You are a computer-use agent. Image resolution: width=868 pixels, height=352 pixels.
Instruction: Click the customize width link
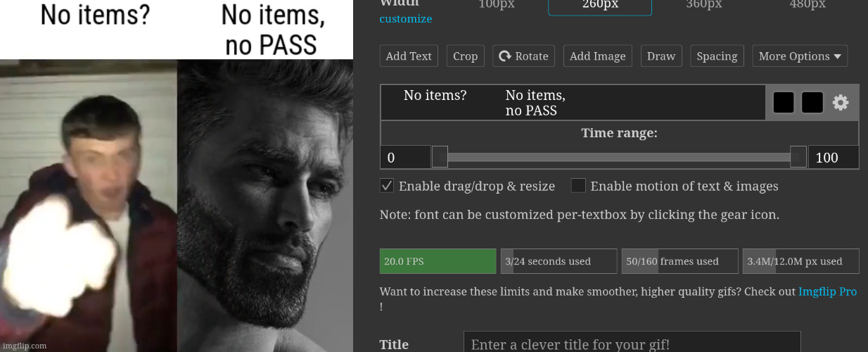point(406,19)
